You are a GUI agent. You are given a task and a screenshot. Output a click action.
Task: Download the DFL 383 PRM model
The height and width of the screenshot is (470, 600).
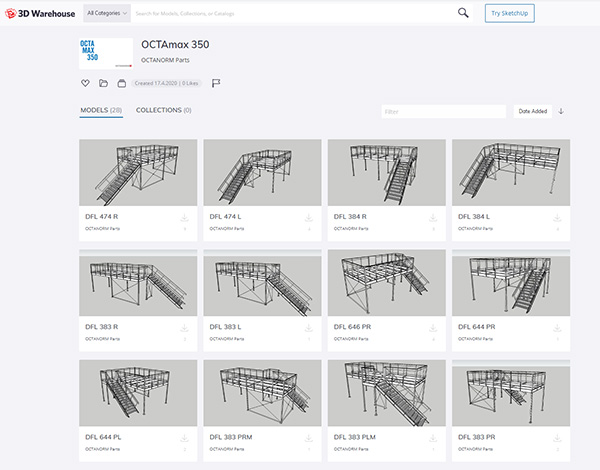309,438
